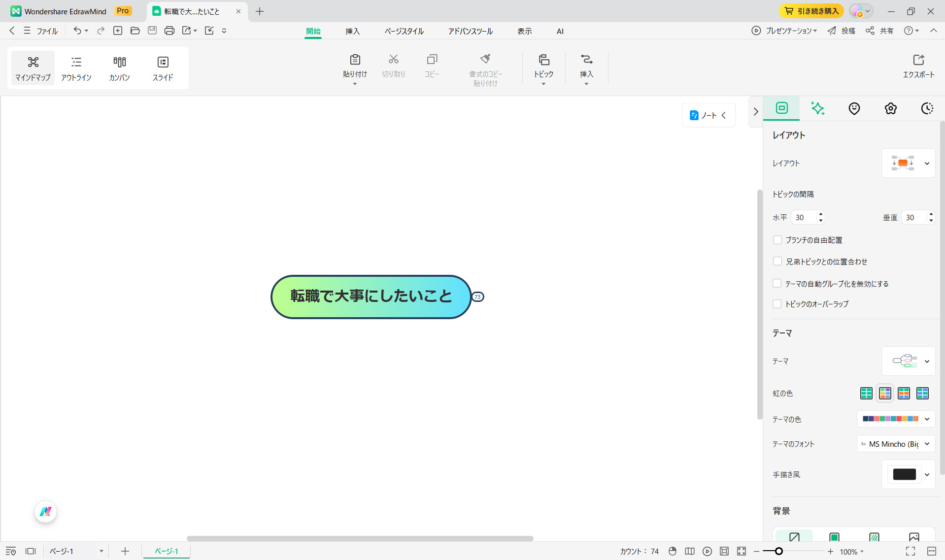Open the テーマのフォント dropdown showing MS Mincho
The width and height of the screenshot is (945, 560).
coord(895,444)
